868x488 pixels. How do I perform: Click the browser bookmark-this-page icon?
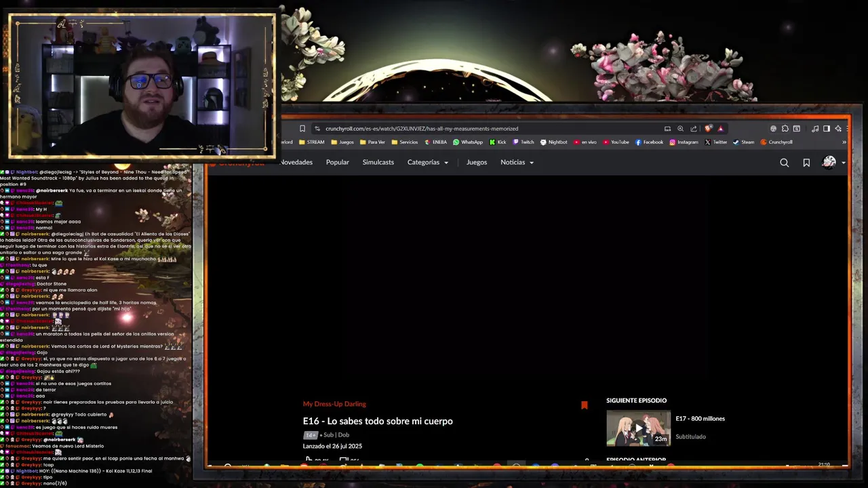302,129
